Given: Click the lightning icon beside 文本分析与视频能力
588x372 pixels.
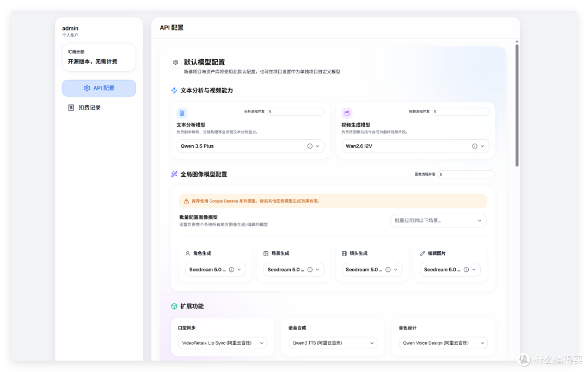Looking at the screenshot, I should (x=174, y=91).
